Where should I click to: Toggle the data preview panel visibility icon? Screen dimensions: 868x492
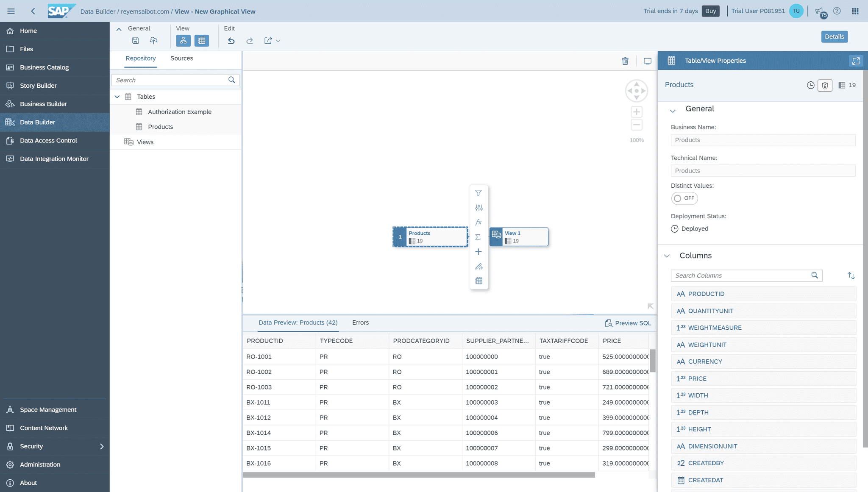[647, 61]
